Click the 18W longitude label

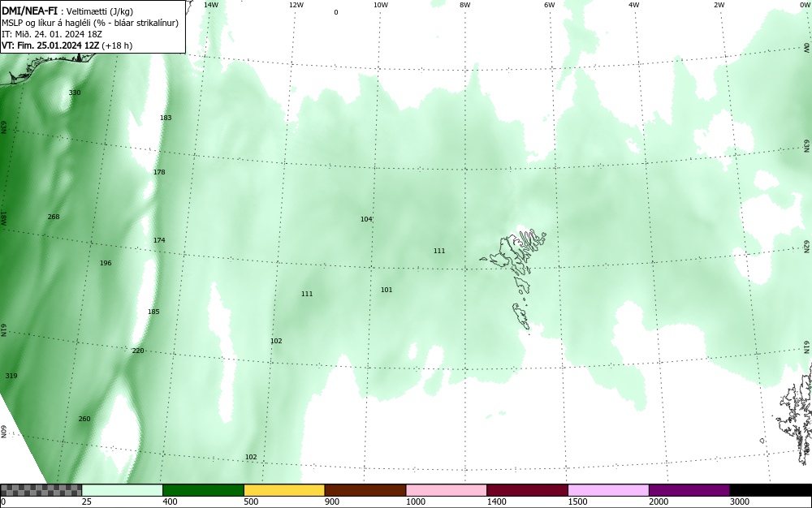click(3, 218)
